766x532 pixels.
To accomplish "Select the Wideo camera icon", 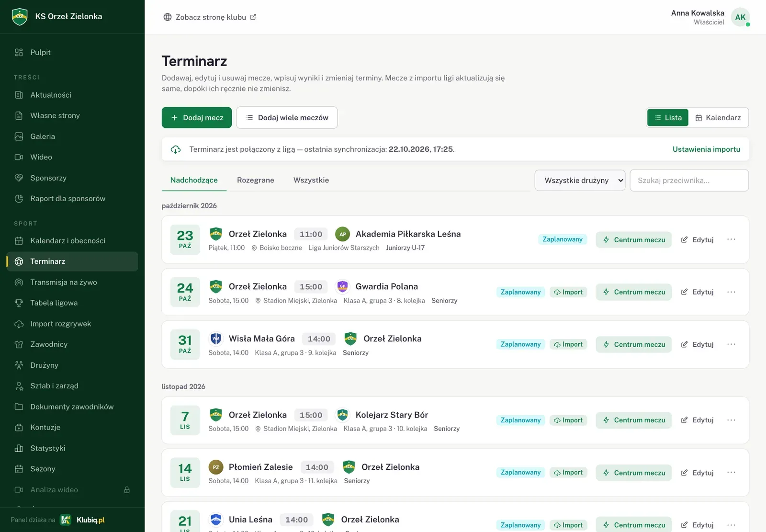I will pos(19,157).
